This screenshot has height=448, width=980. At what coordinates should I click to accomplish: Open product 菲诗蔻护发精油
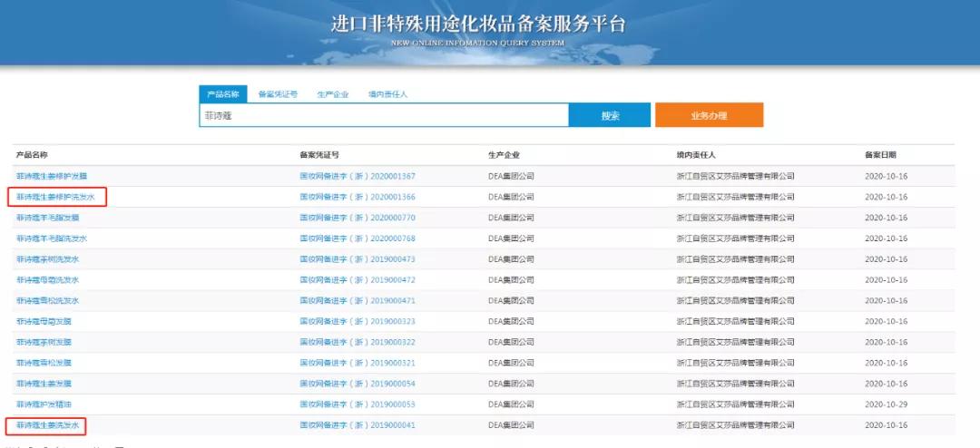tap(44, 404)
